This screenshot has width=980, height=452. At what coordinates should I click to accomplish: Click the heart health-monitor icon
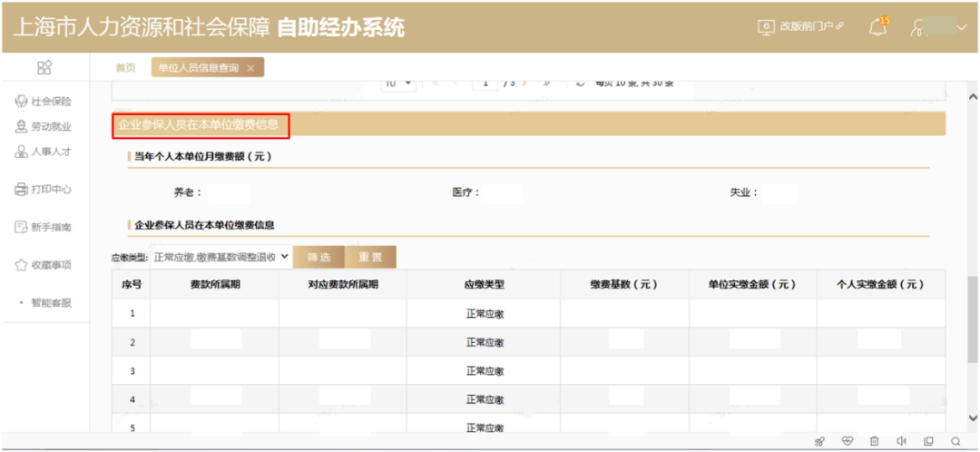click(848, 441)
